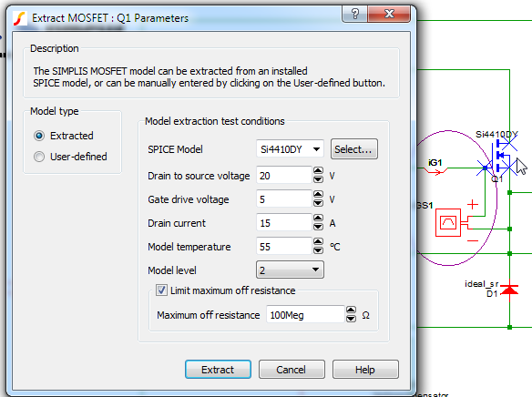The height and width of the screenshot is (397, 532).
Task: Increase the Maximum off resistance value
Action: [351, 310]
